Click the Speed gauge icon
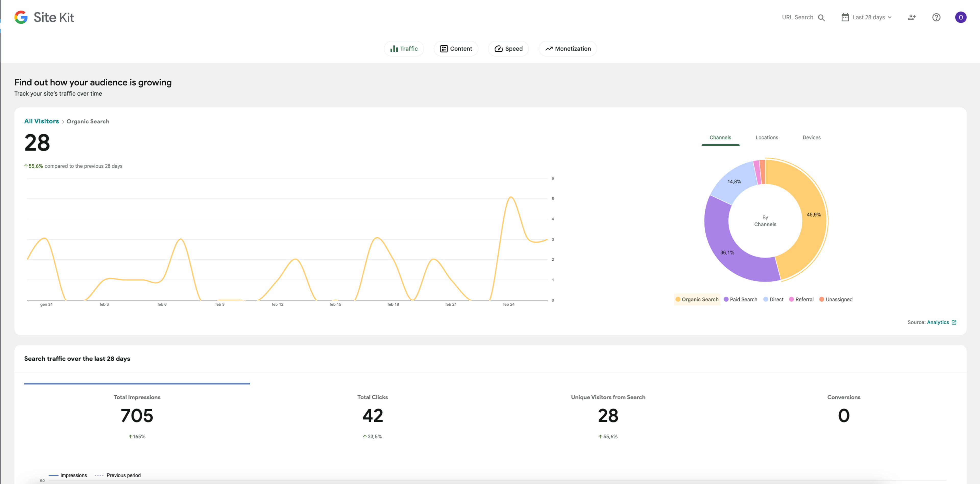Image resolution: width=980 pixels, height=484 pixels. point(498,49)
